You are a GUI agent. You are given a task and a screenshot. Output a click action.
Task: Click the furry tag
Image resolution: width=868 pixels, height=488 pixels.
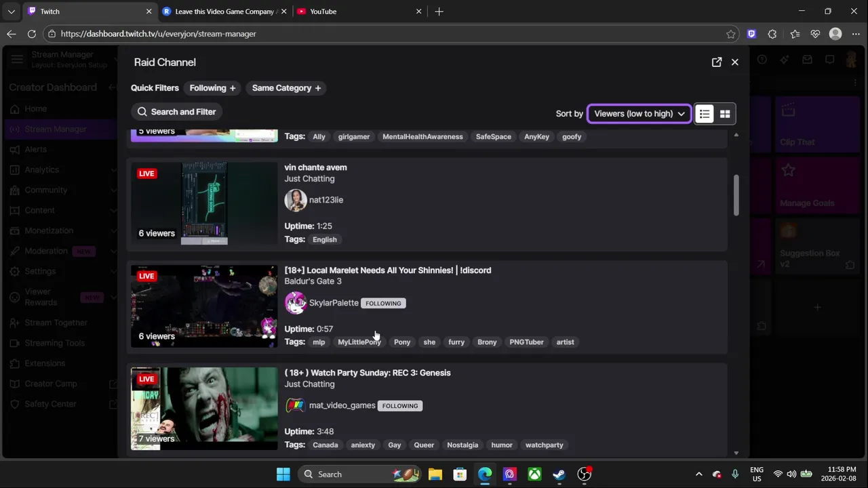point(456,342)
